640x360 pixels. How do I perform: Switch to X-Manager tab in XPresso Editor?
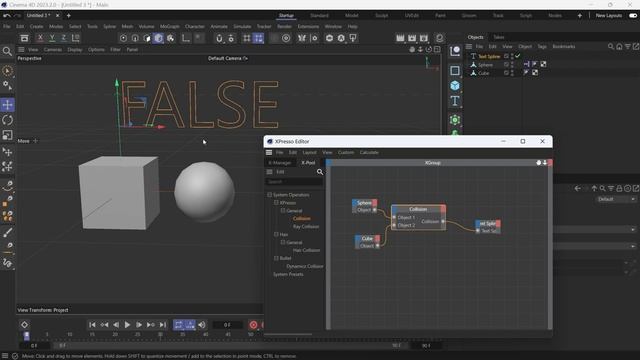click(280, 162)
